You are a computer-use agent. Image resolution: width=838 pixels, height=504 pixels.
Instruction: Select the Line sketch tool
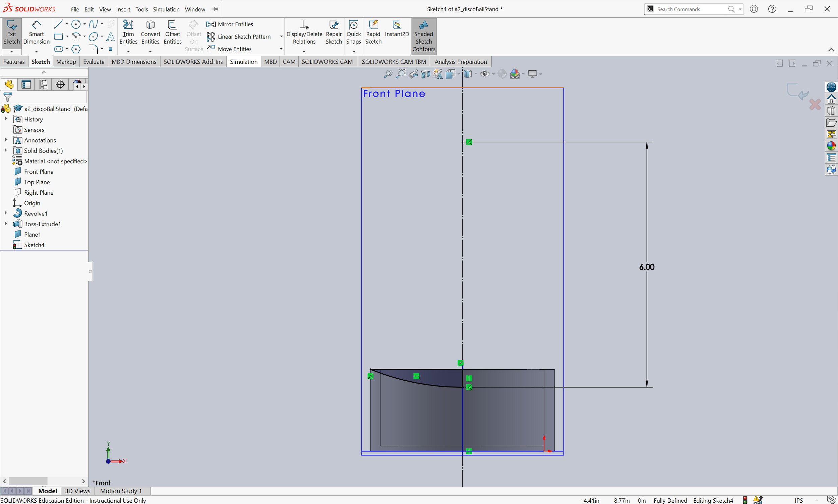(58, 24)
